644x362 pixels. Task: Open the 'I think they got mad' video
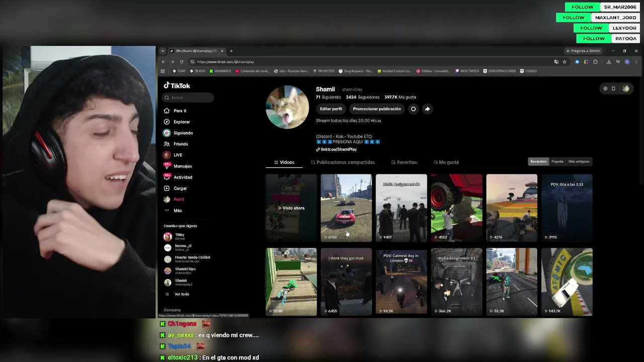pos(346,282)
